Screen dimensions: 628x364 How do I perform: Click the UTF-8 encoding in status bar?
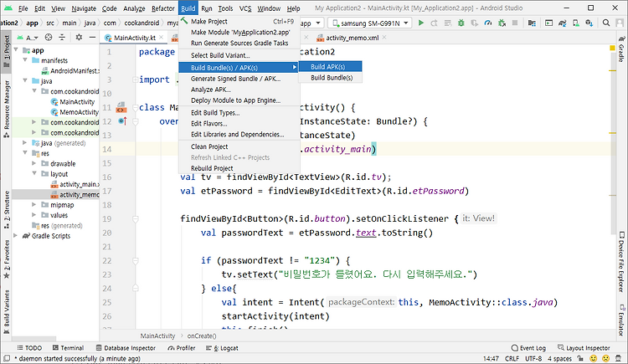533,358
